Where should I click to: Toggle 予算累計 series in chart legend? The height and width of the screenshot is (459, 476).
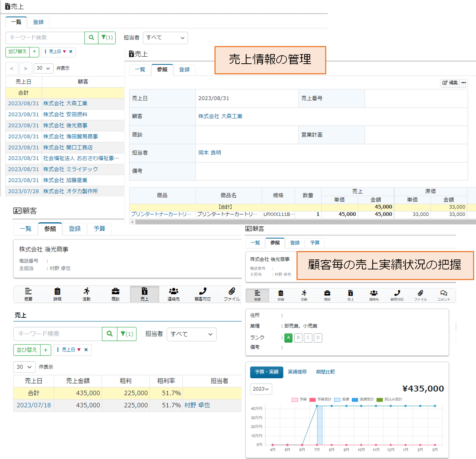[x=320, y=399]
